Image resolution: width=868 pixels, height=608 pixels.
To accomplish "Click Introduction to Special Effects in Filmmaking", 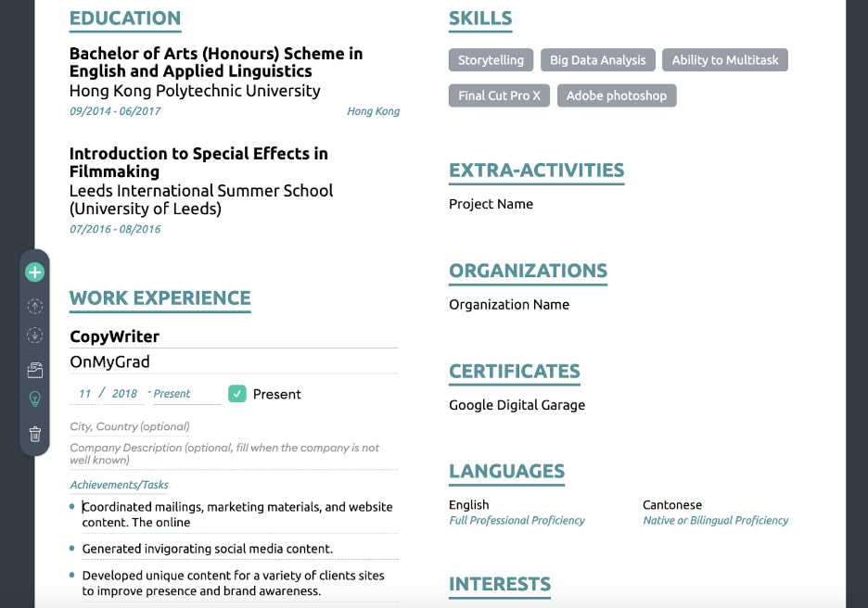I will (x=198, y=162).
